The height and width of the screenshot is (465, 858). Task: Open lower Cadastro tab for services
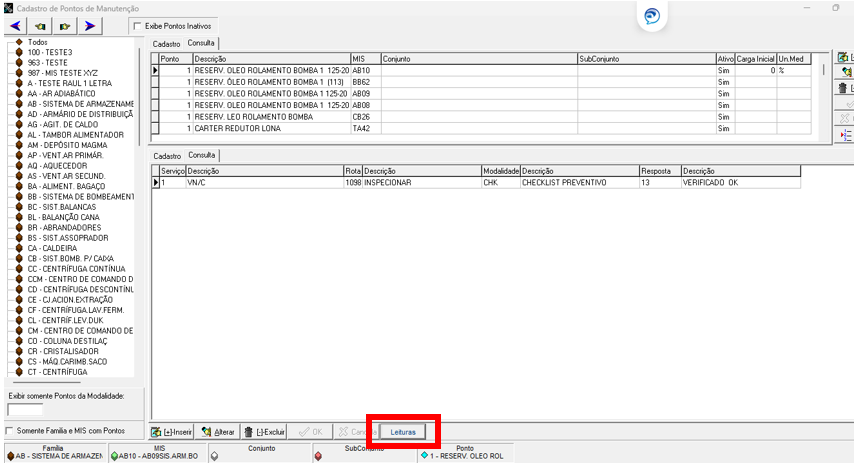coord(167,156)
